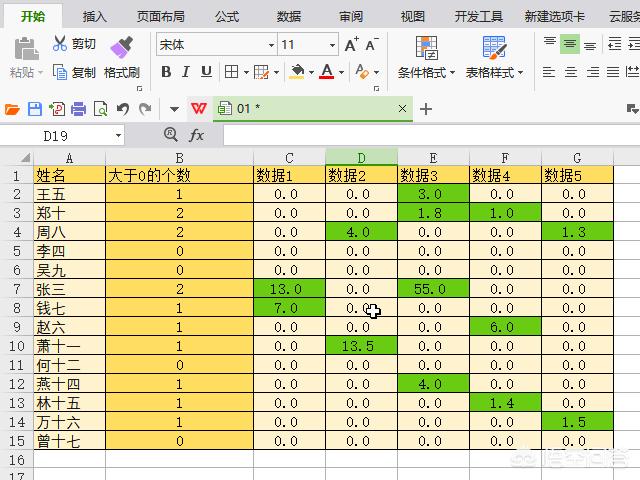Image resolution: width=640 pixels, height=480 pixels.
Task: Align text to top
Action: pos(550,43)
